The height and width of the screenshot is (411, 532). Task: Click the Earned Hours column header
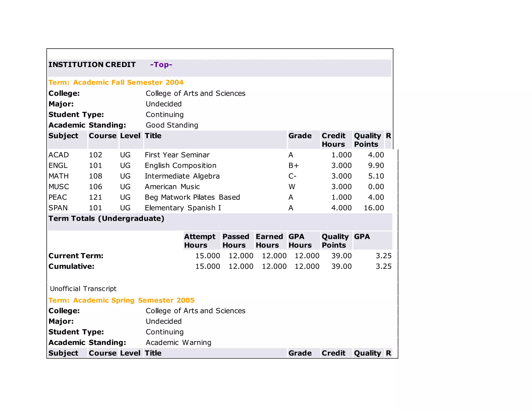pos(269,241)
